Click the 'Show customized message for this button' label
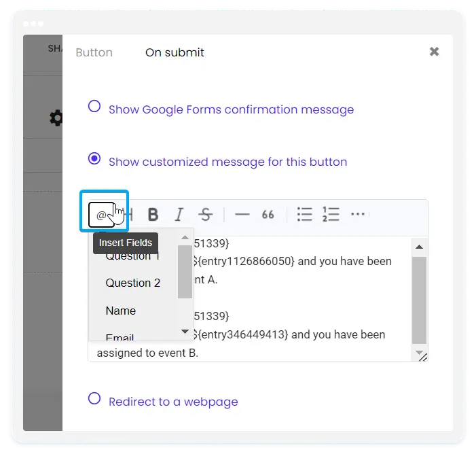The image size is (476, 456). coord(228,162)
